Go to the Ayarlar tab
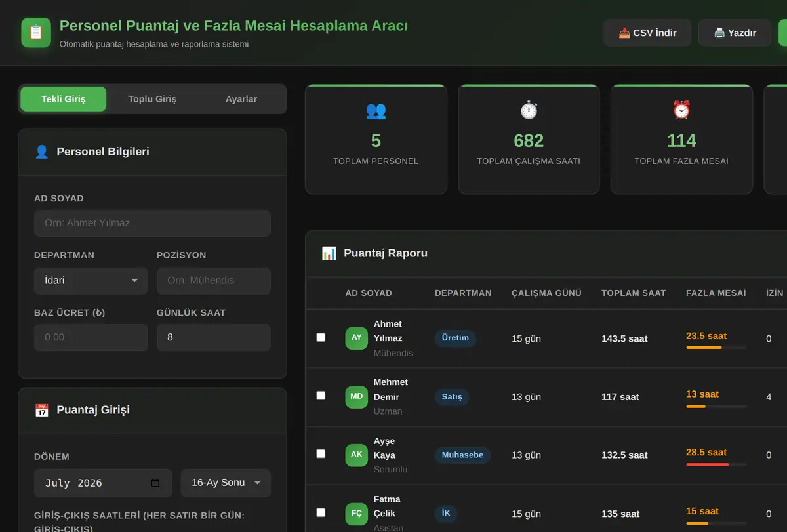This screenshot has height=532, width=787. 241,99
